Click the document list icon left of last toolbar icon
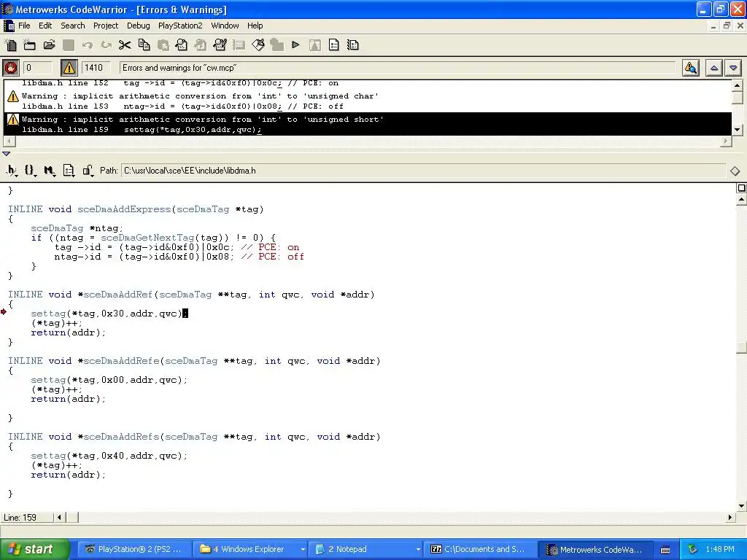This screenshot has width=747, height=560. [334, 45]
